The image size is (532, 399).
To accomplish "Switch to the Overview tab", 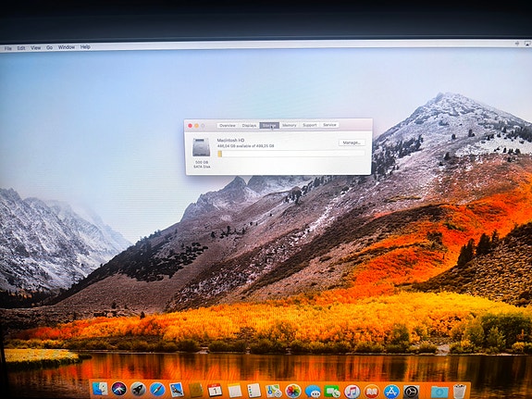I will click(228, 126).
